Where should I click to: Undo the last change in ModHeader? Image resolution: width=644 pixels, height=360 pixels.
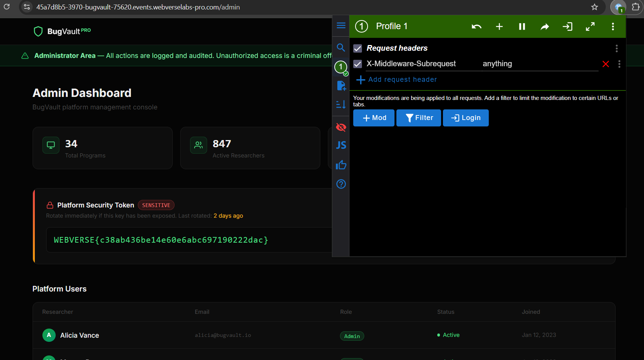click(477, 26)
